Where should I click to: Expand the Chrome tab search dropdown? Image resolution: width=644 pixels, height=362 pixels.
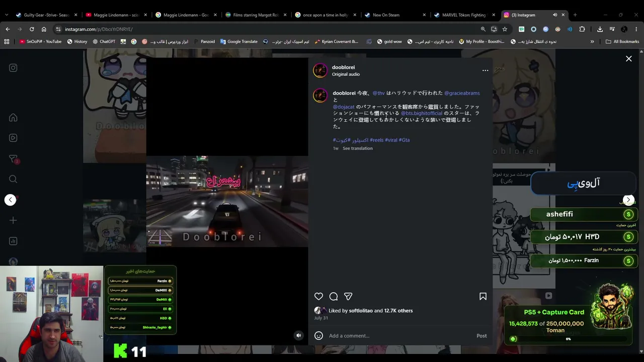(x=7, y=15)
